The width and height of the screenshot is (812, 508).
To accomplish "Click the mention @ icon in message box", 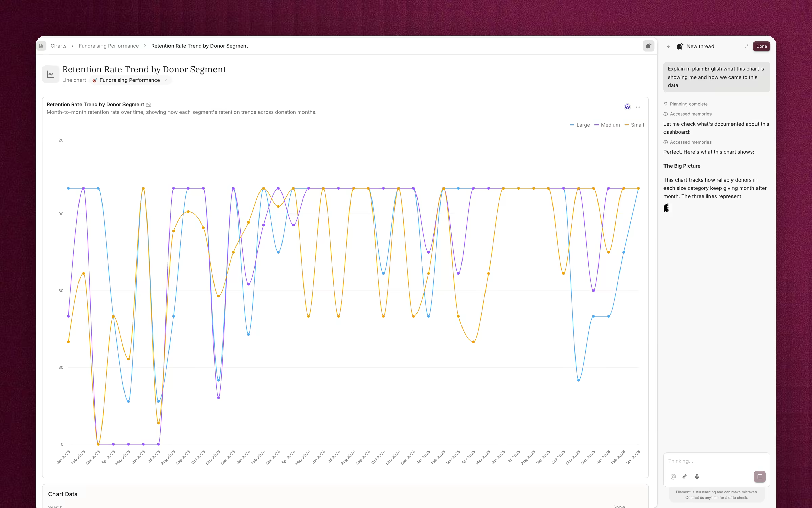I will click(673, 477).
